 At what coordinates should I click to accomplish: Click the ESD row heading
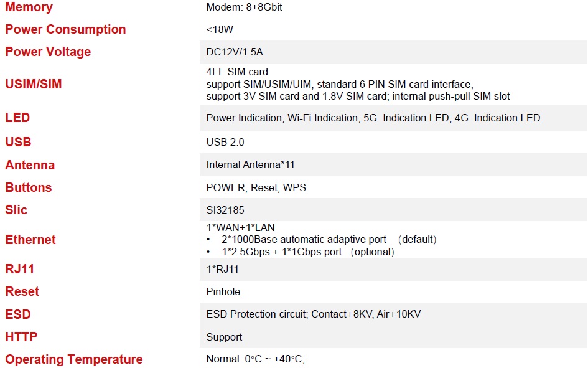18,314
